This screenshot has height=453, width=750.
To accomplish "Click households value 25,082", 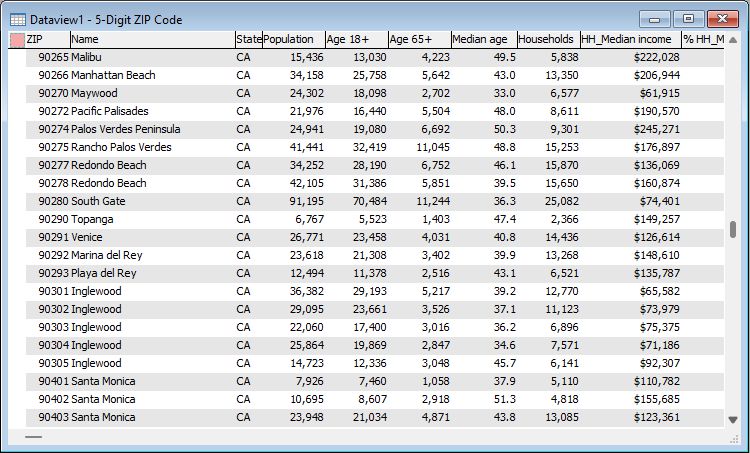I will (x=562, y=201).
